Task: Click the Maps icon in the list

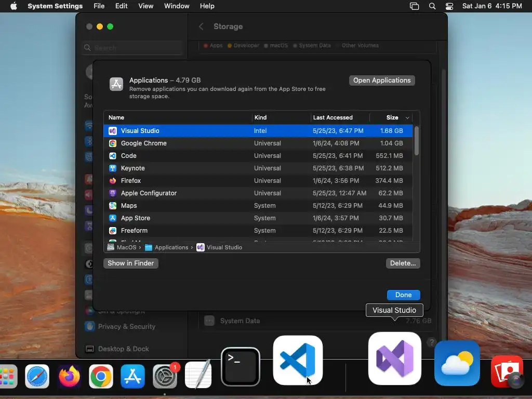Action: (113, 206)
